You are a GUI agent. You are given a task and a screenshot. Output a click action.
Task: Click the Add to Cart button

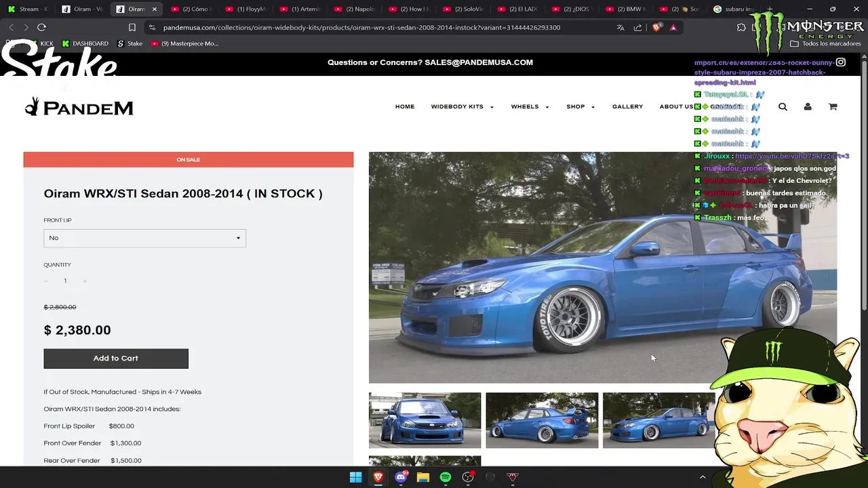tap(116, 359)
